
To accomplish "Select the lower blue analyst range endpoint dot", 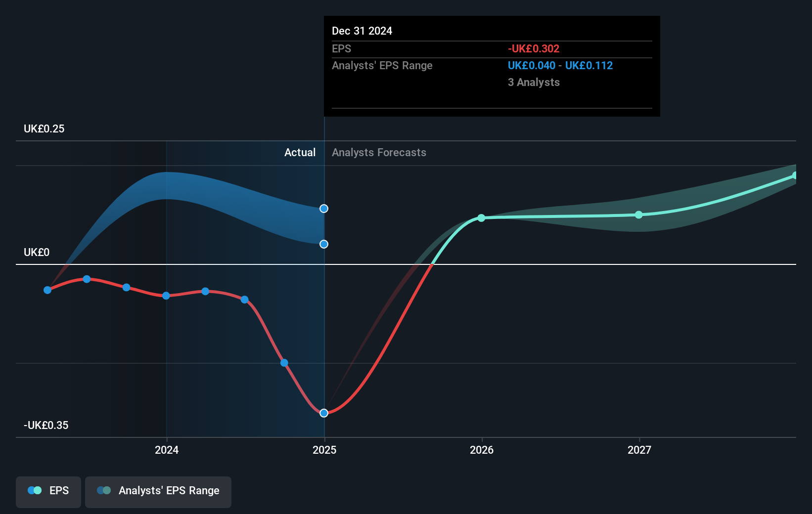I will [x=324, y=244].
